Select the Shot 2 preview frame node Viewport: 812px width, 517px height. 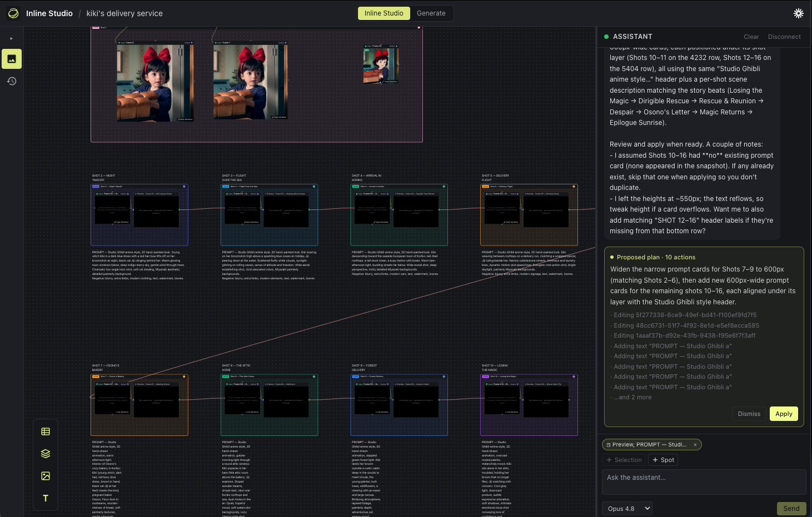(156, 210)
